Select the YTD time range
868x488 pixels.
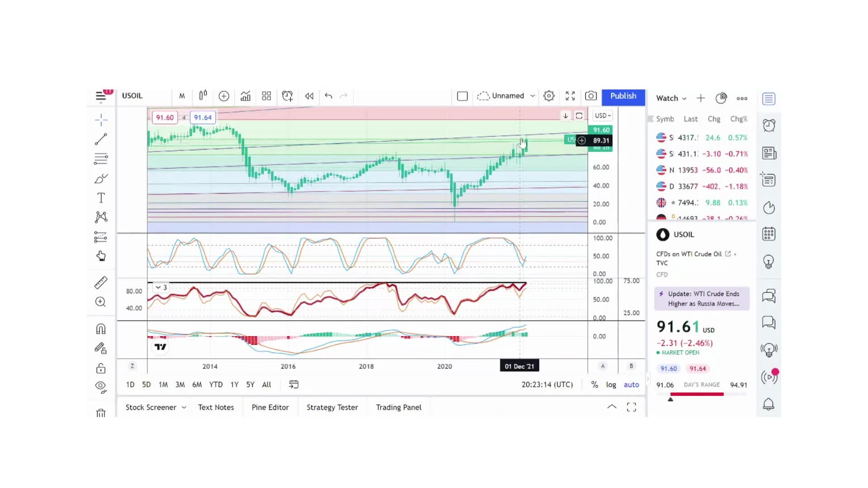click(216, 385)
